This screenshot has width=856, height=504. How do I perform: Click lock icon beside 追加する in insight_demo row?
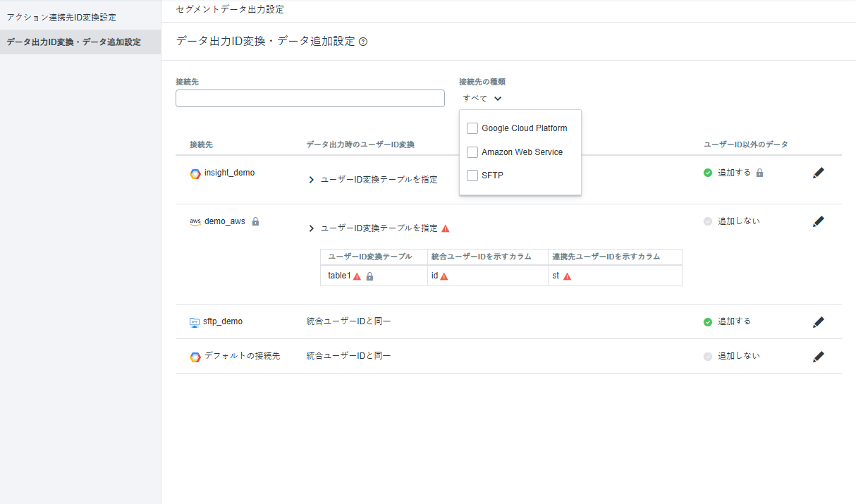[x=759, y=173]
